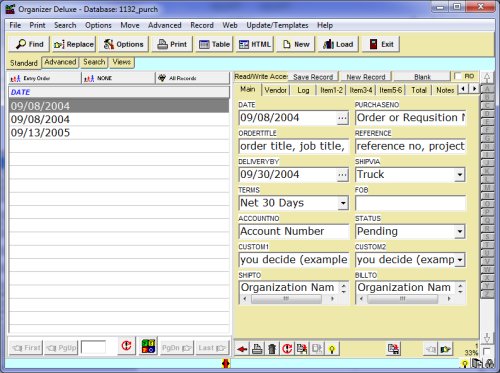Create a new database with New
The height and width of the screenshot is (373, 500).
coord(296,44)
